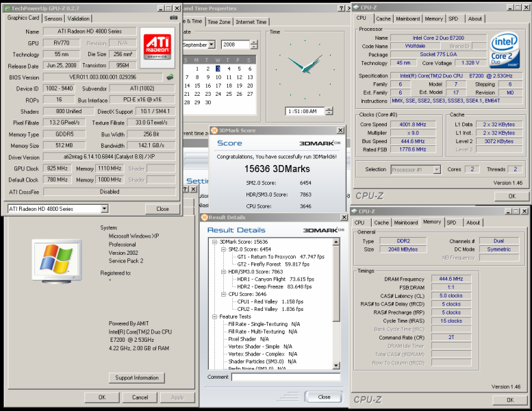Click the ATI Radeon logo in GPU-Z

tap(157, 47)
